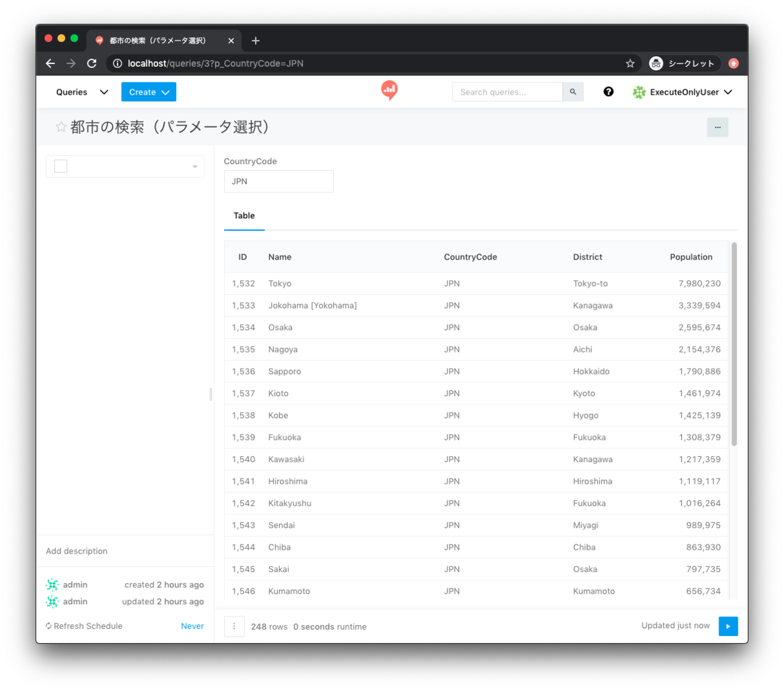Click Add description text
The width and height of the screenshot is (784, 691).
pos(76,551)
